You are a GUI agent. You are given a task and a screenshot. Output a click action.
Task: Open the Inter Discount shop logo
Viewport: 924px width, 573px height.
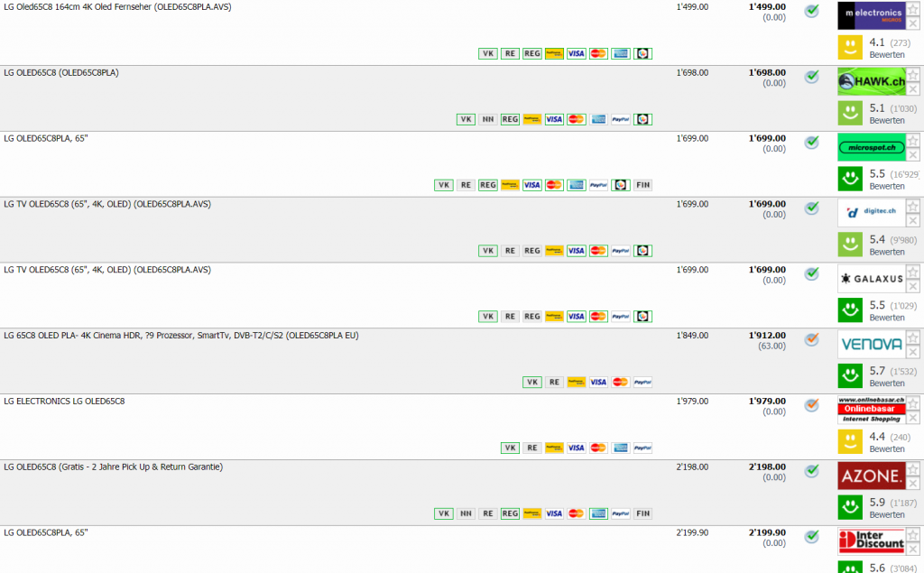tap(871, 541)
